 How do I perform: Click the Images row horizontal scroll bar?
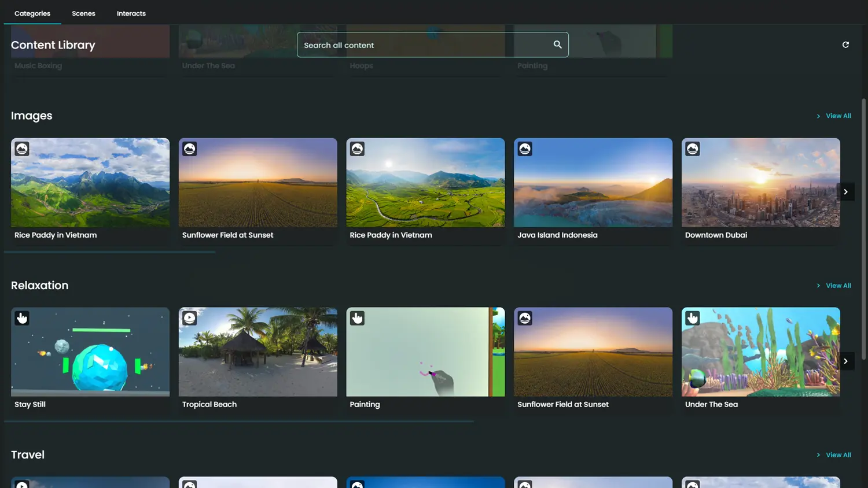point(110,252)
